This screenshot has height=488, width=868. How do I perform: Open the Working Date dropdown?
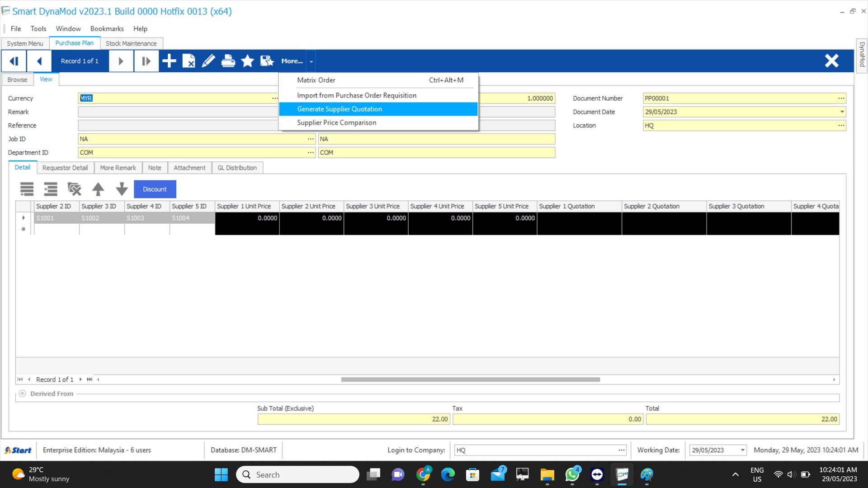(x=742, y=450)
